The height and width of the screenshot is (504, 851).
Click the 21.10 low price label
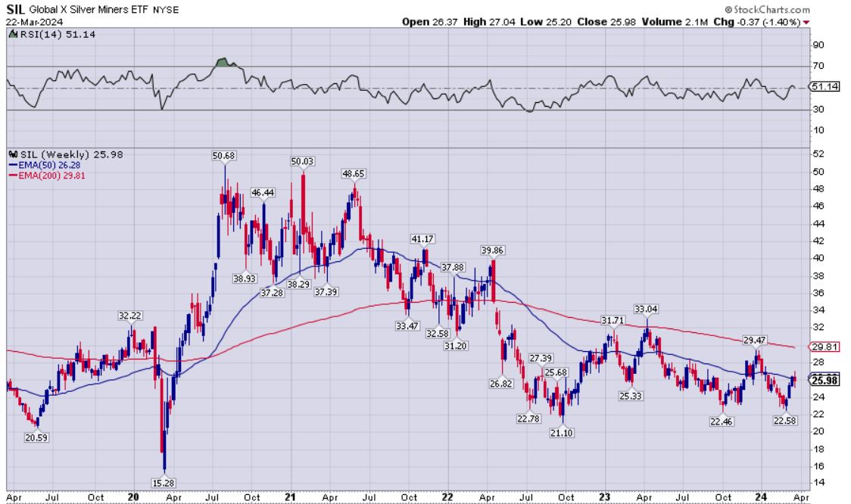point(561,433)
